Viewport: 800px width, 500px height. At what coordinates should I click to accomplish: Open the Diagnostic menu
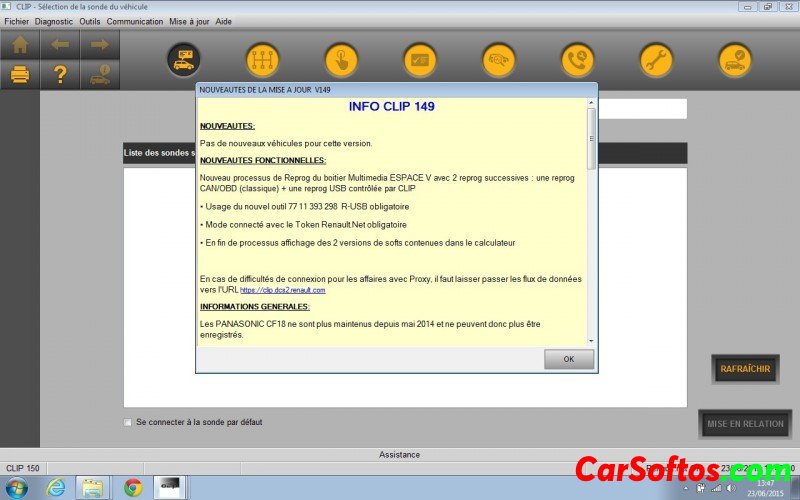pos(54,21)
